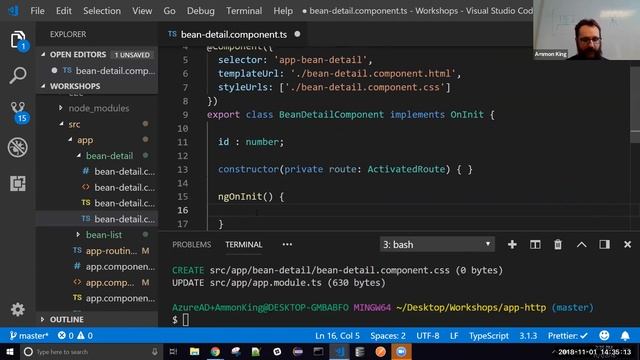The width and height of the screenshot is (640, 360).
Task: Open the Help menu
Action: (283, 11)
